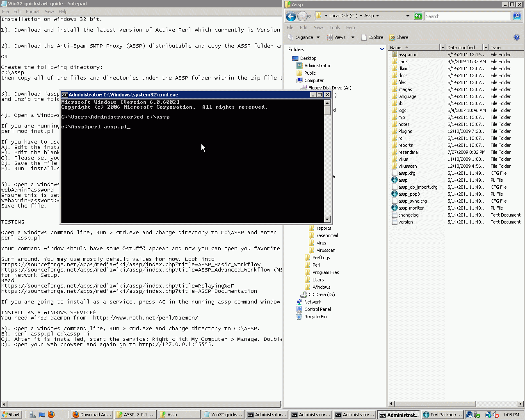Open the recent pages dropdown arrow

(310, 16)
